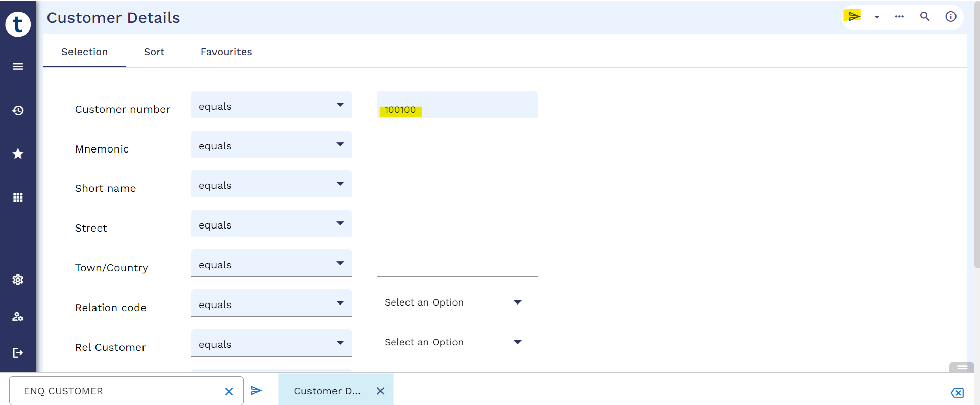Expand arrow next to the run button

coord(877,17)
